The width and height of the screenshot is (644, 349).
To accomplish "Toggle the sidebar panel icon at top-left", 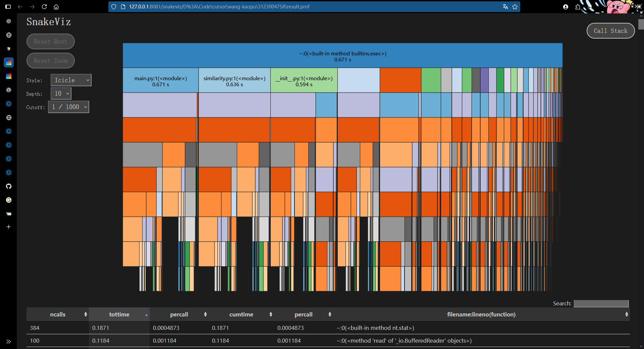I will click(8, 7).
